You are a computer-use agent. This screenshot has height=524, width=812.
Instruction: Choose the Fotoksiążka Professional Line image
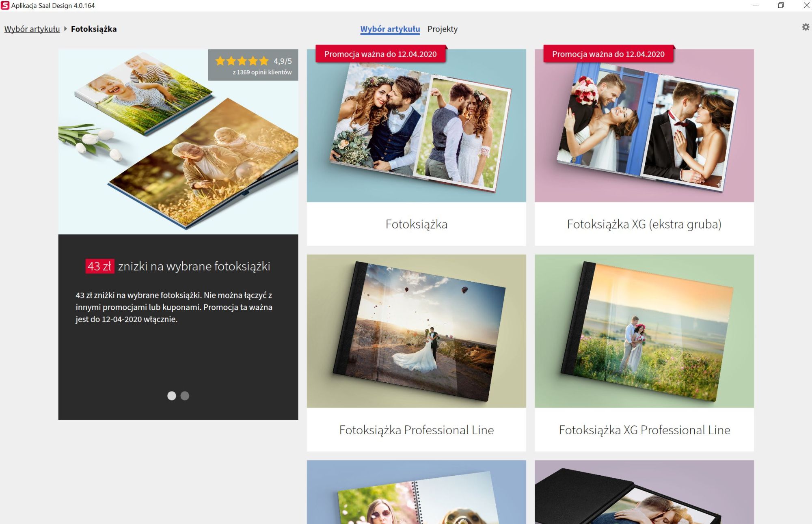click(x=416, y=331)
